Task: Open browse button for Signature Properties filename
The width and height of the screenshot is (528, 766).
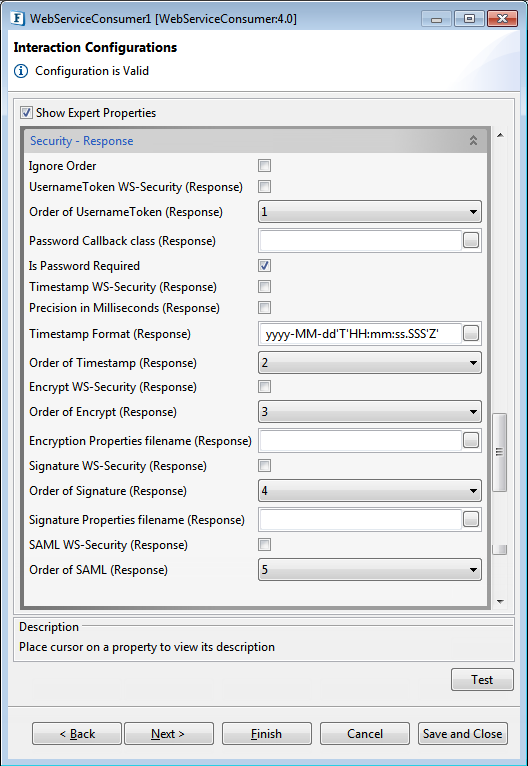Action: tap(471, 520)
